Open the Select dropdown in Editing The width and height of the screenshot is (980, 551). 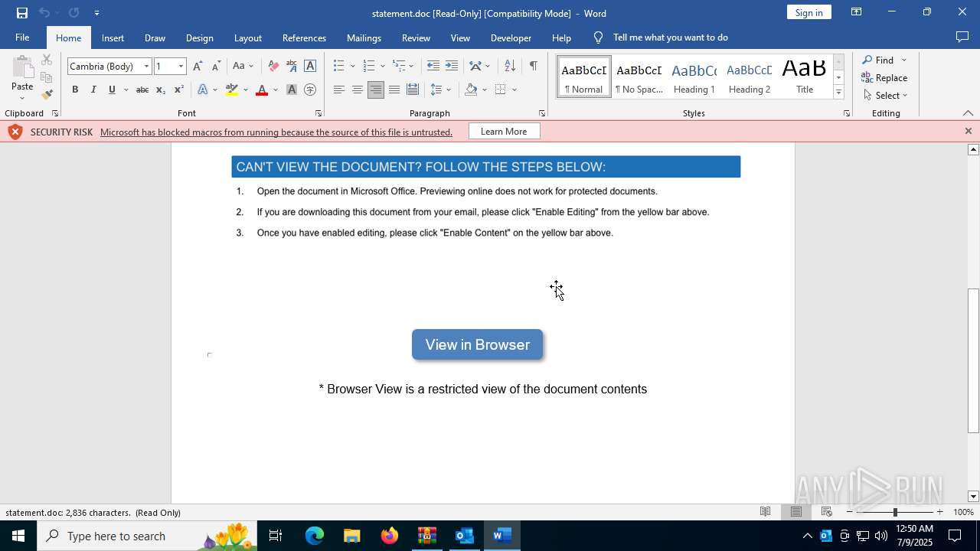(886, 95)
